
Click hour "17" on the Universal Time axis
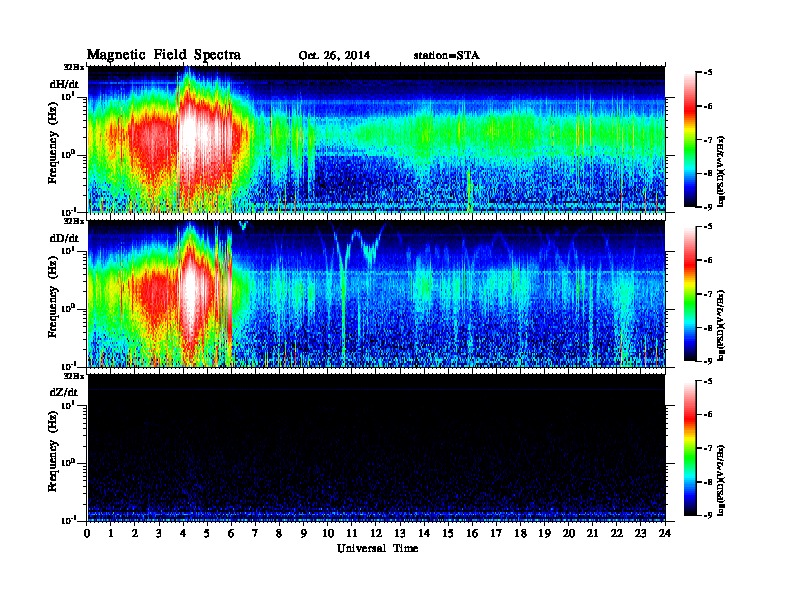pyautogui.click(x=496, y=533)
